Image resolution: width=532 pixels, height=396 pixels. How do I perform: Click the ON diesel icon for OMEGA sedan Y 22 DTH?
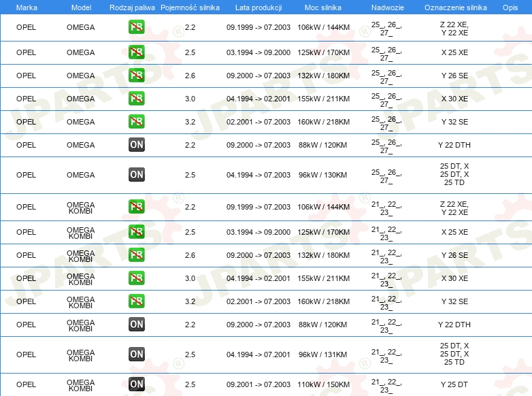pyautogui.click(x=136, y=144)
